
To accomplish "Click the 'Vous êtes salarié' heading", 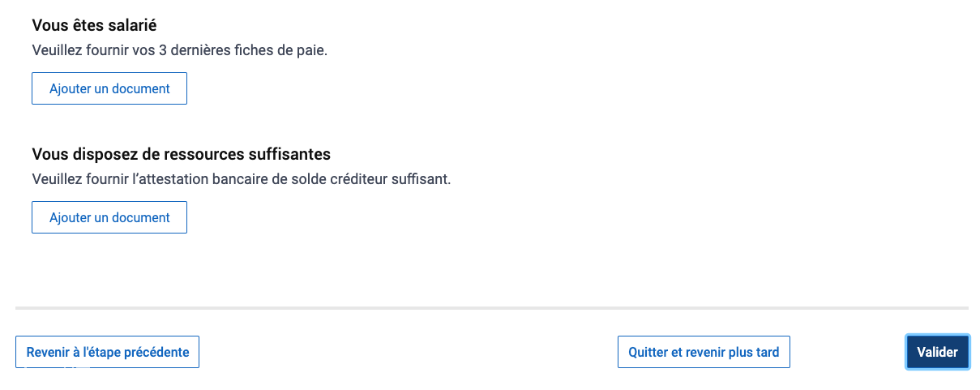I will click(94, 25).
